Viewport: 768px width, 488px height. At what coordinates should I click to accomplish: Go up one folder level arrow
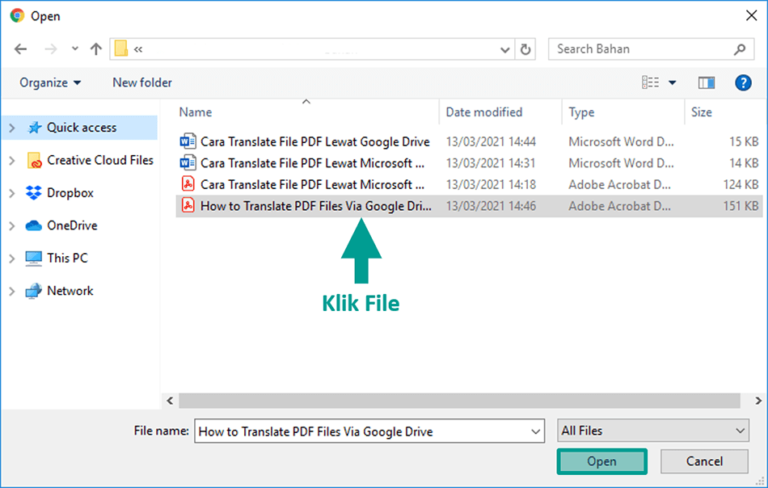coord(96,49)
